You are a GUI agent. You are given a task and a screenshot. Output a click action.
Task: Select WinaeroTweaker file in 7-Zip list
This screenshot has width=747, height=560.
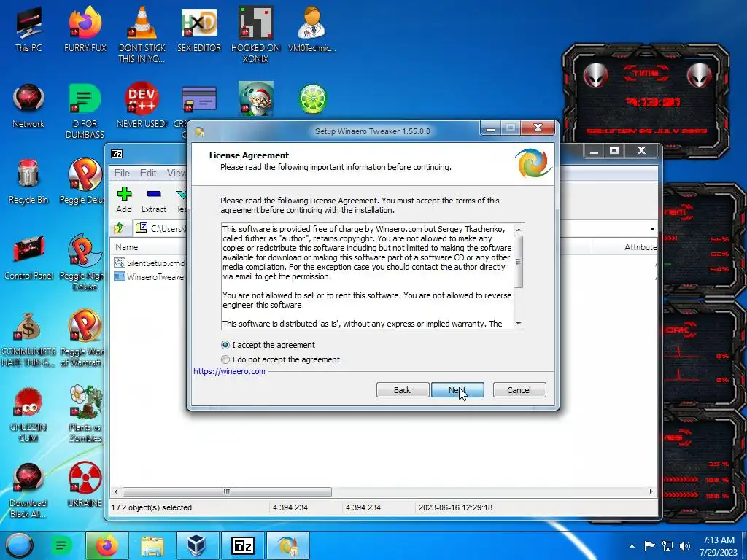(x=150, y=276)
